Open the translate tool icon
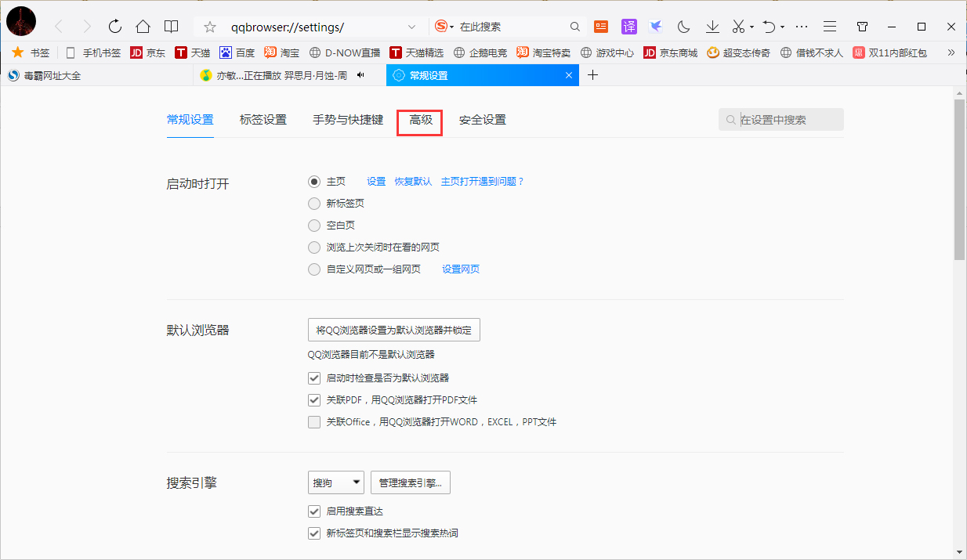This screenshot has height=560, width=967. pyautogui.click(x=628, y=26)
